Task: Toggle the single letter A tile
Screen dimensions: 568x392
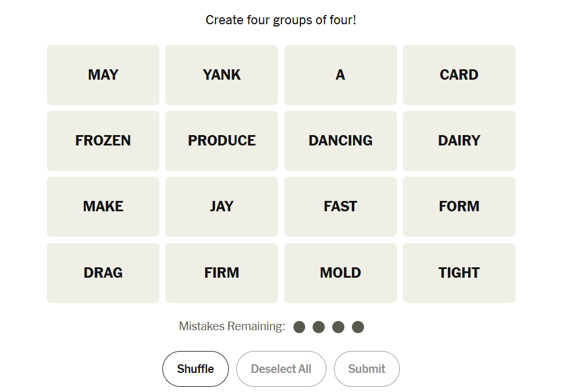Action: coord(340,75)
